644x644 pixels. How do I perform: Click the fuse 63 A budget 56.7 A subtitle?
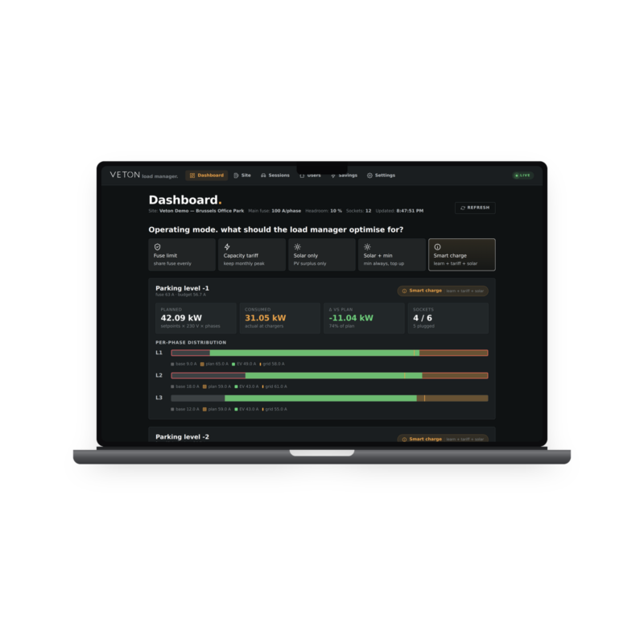coord(180,295)
